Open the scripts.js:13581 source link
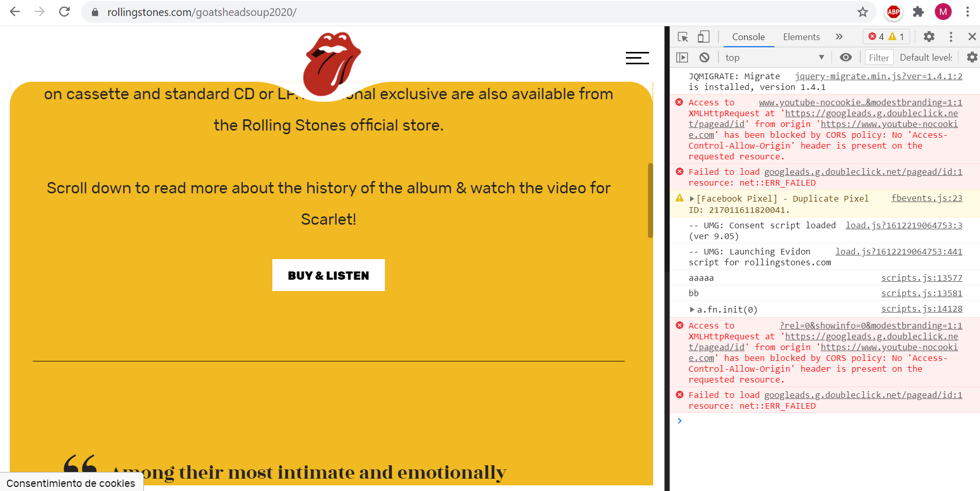Viewport: 980px width, 491px height. coord(922,293)
